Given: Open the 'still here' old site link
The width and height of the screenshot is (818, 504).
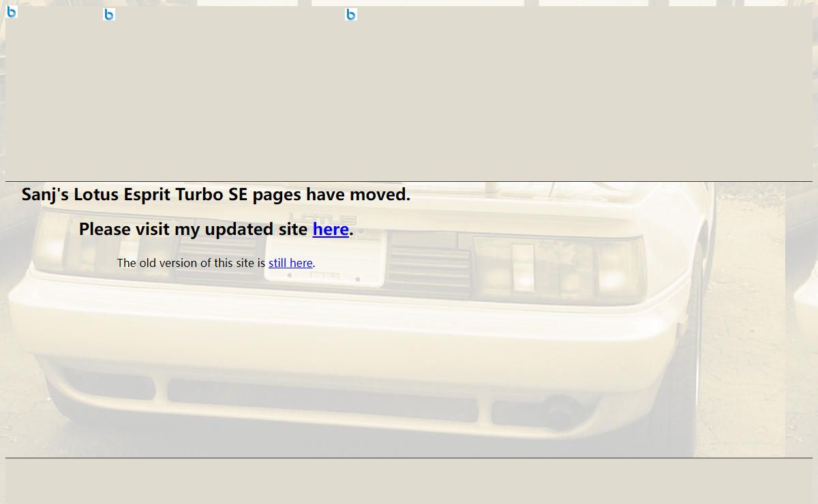Looking at the screenshot, I should click(290, 263).
